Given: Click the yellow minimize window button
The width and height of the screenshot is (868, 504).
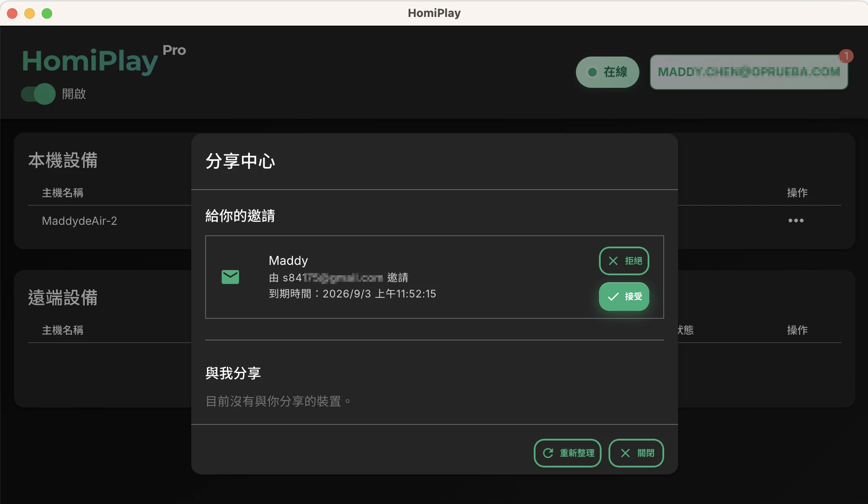Looking at the screenshot, I should [30, 13].
